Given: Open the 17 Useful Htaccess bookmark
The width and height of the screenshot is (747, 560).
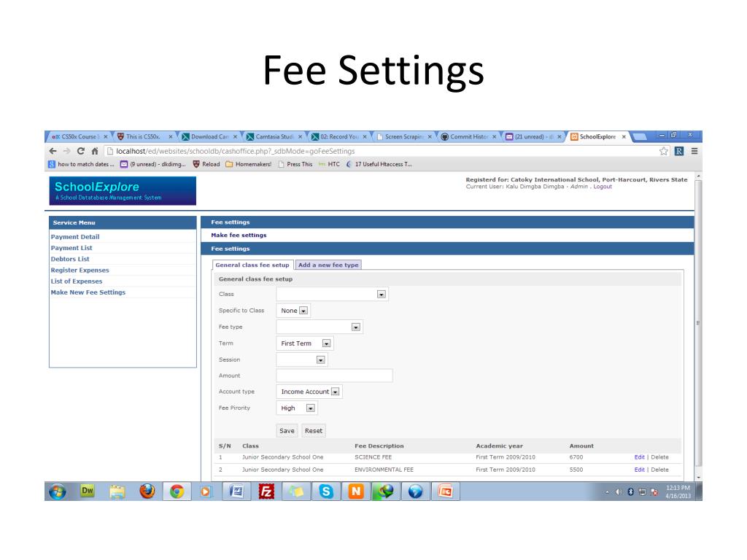Looking at the screenshot, I should point(379,164).
